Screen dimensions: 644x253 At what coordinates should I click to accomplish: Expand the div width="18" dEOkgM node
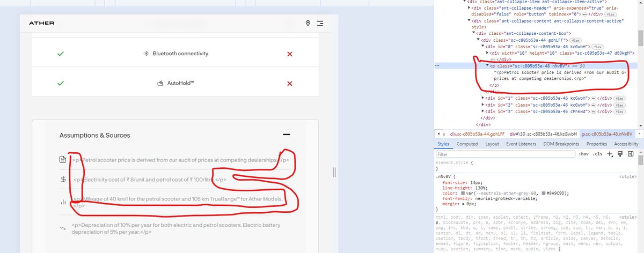(x=487, y=53)
